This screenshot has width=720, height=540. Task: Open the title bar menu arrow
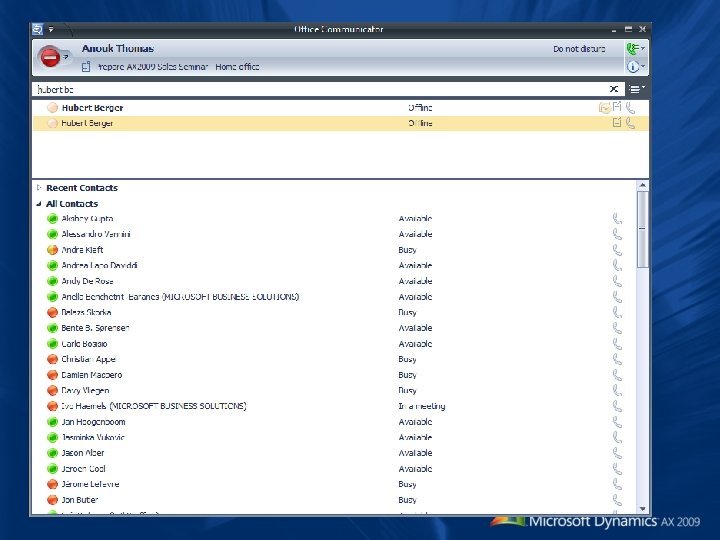(x=51, y=29)
